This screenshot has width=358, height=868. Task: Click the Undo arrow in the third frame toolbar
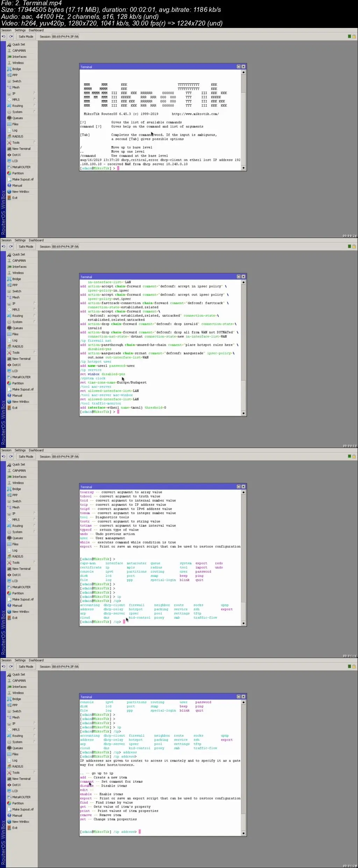pyautogui.click(x=3, y=456)
